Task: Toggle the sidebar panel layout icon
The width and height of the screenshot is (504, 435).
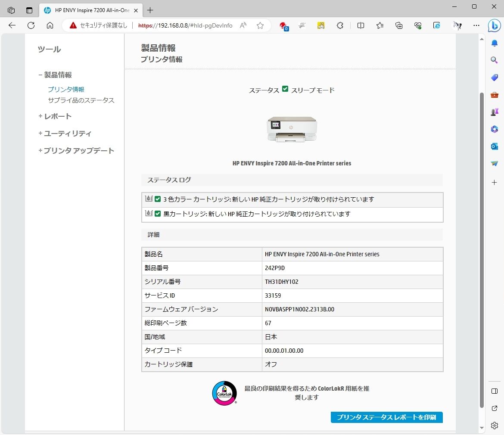Action: click(495, 391)
